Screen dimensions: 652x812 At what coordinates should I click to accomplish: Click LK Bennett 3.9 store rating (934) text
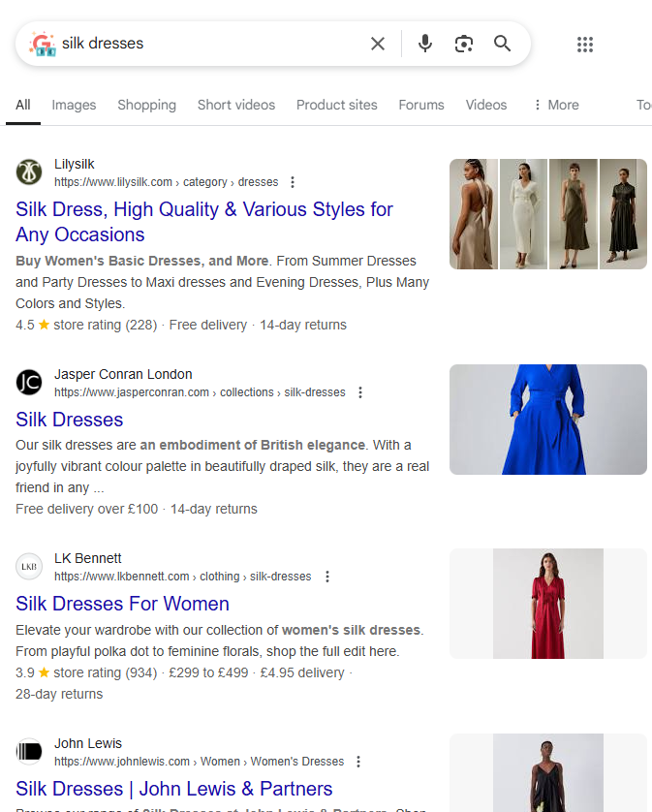(x=86, y=672)
